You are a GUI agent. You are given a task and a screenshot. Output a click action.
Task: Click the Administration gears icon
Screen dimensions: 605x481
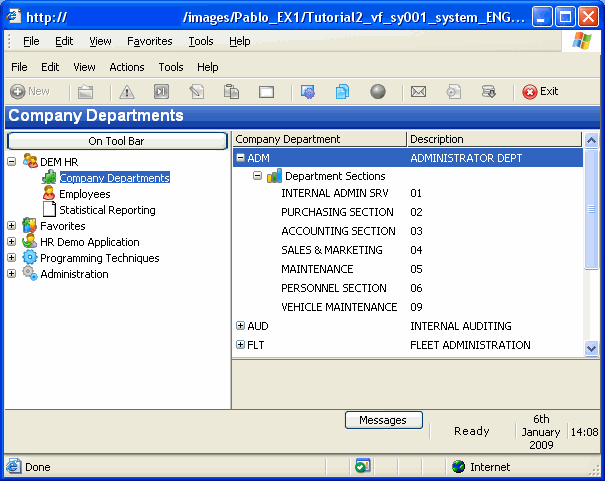coord(30,273)
